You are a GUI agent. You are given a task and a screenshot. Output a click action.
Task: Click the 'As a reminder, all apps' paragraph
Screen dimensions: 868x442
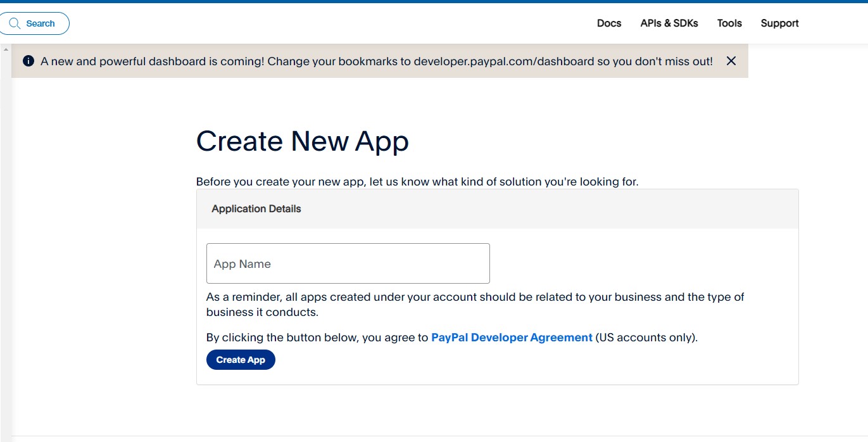475,305
